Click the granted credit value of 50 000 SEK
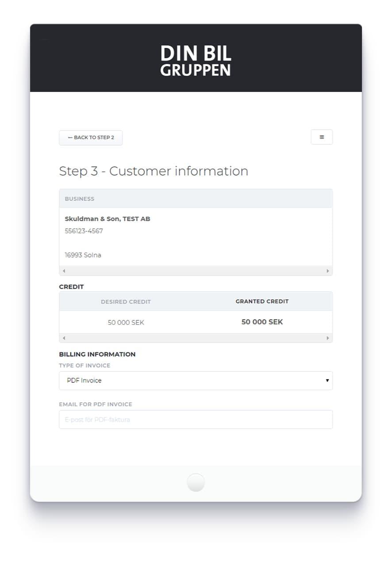This screenshot has height=570, width=392. tap(262, 322)
